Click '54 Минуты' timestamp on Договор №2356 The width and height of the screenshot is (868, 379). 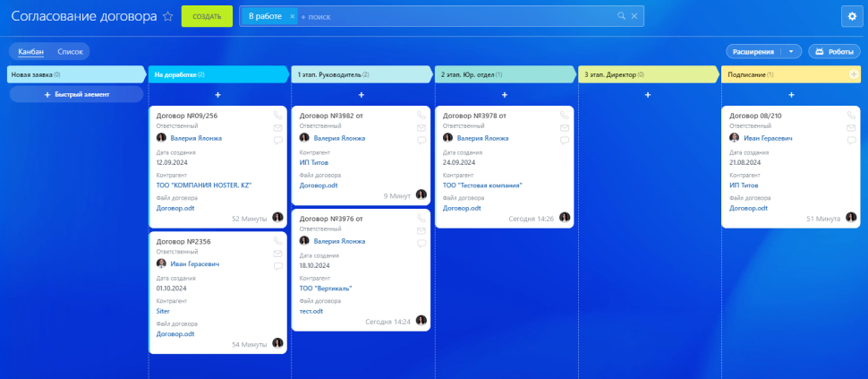[249, 345]
